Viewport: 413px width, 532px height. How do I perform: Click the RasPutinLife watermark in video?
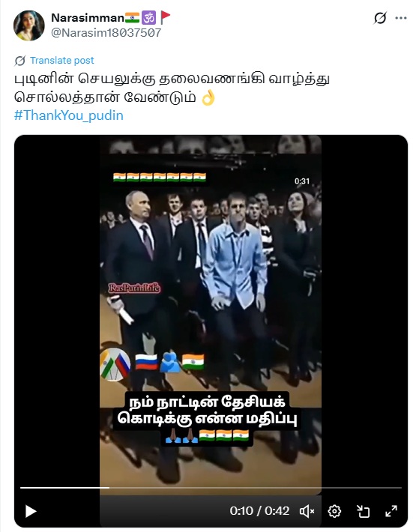(134, 288)
